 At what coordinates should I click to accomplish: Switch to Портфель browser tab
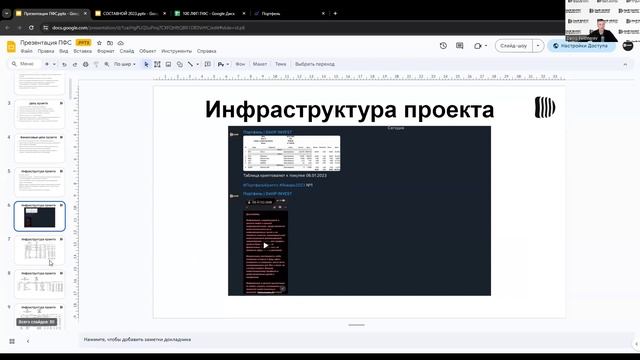[289, 13]
